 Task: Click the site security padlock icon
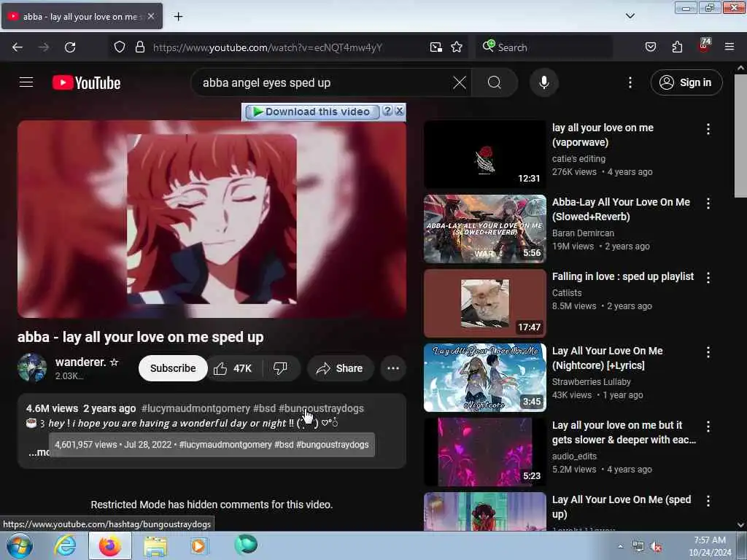[139, 47]
